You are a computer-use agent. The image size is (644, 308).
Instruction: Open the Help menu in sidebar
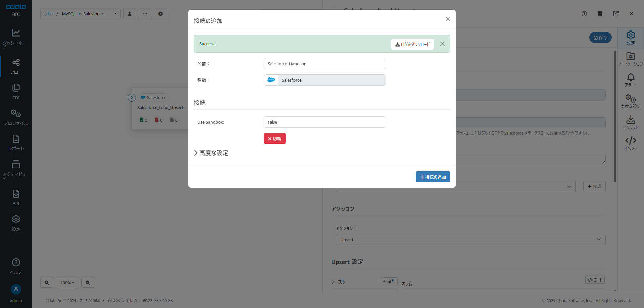[16, 266]
